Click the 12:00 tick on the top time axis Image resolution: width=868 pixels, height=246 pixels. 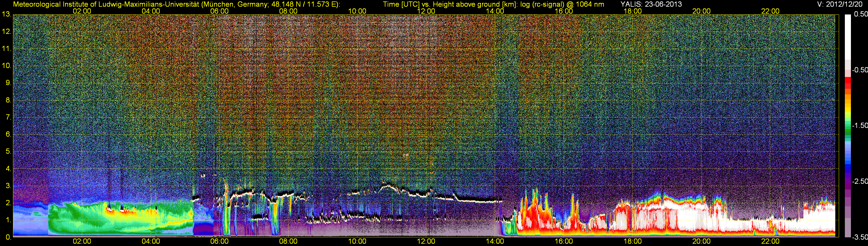point(426,11)
